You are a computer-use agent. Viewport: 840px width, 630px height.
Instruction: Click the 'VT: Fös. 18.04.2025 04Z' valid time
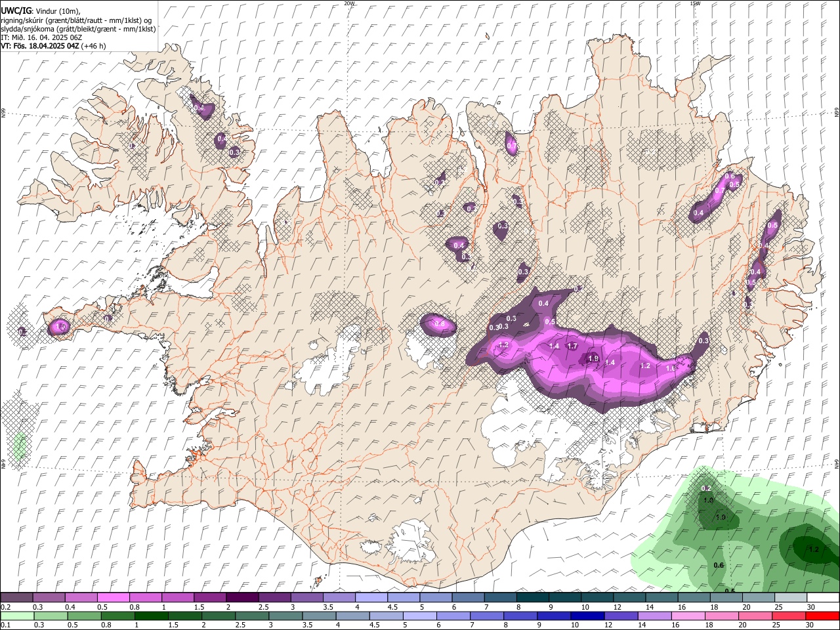pos(40,46)
